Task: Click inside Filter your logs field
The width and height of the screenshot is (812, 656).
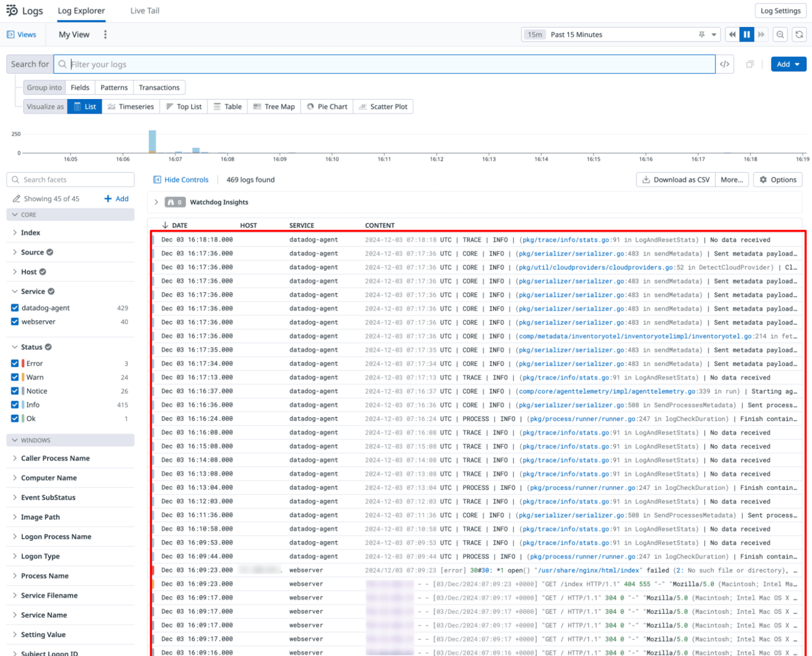Action: point(384,64)
